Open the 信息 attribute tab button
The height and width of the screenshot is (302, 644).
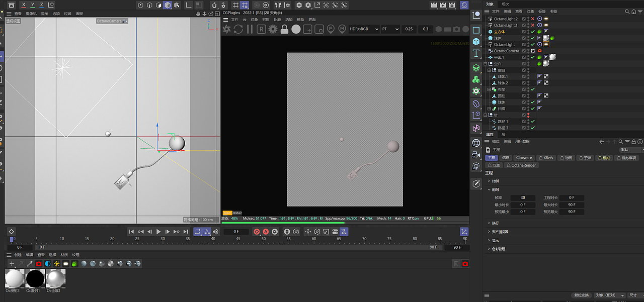(506, 157)
